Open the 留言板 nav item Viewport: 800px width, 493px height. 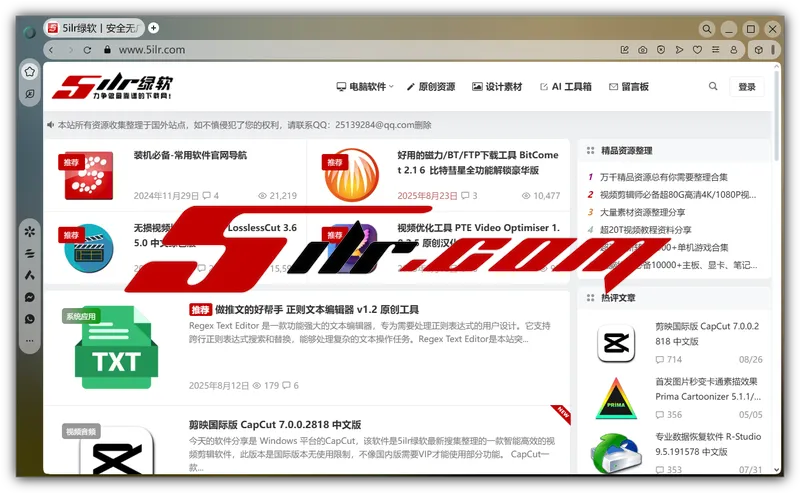tap(629, 87)
